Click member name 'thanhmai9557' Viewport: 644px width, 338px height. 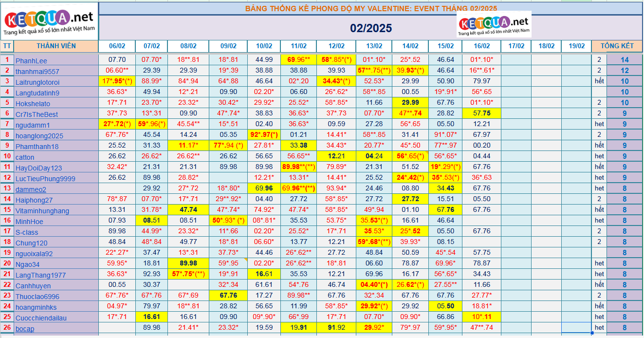pos(37,72)
